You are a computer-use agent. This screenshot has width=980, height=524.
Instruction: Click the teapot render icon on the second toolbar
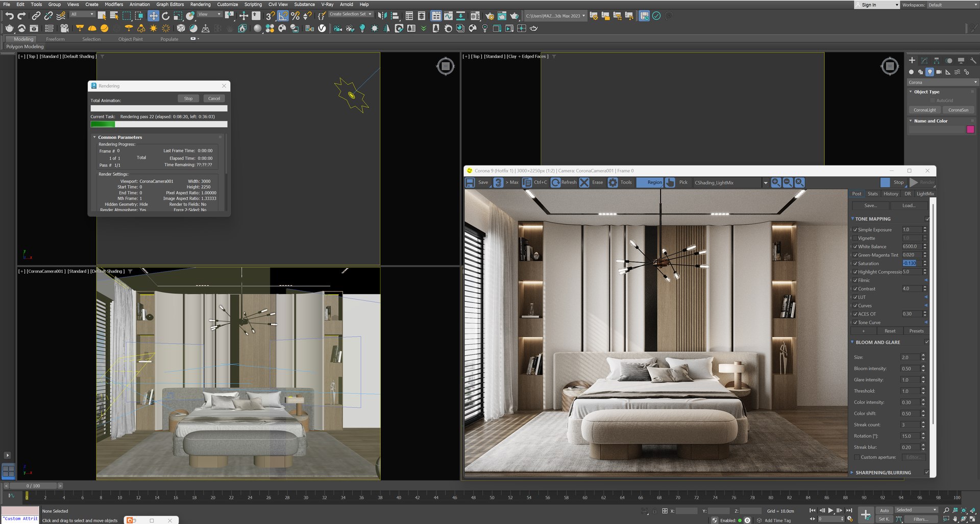[10, 29]
